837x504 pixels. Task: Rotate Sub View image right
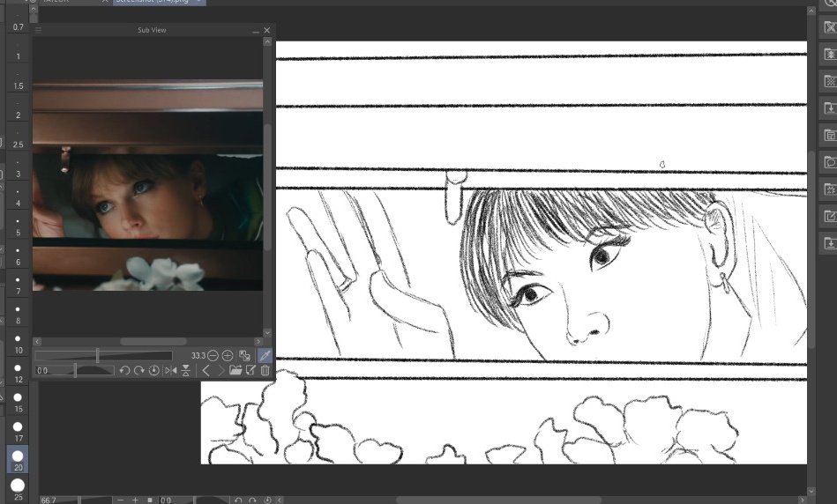[138, 370]
